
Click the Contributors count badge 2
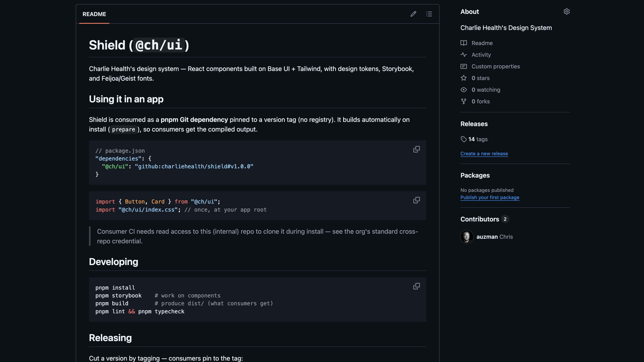coord(505,219)
